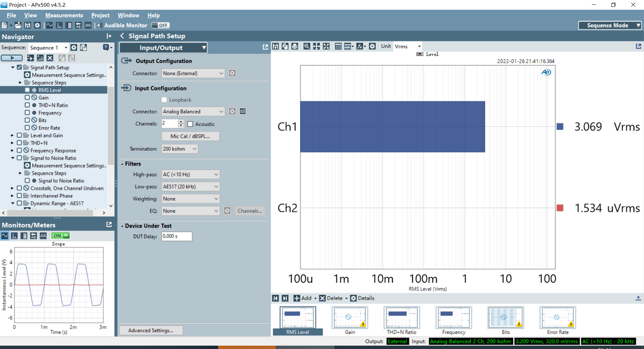Open the High-pass filter dropdown

(191, 174)
